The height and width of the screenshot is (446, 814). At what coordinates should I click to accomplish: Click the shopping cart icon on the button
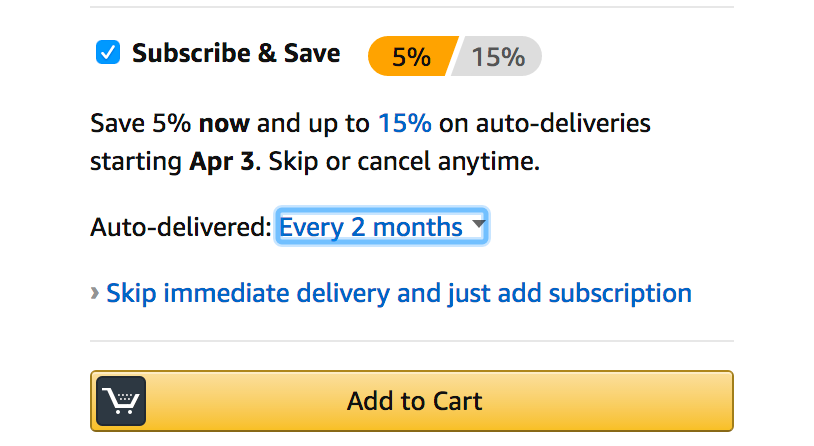coord(121,401)
